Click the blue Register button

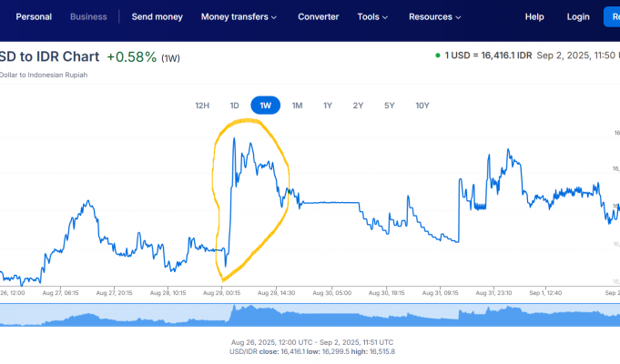tap(611, 16)
